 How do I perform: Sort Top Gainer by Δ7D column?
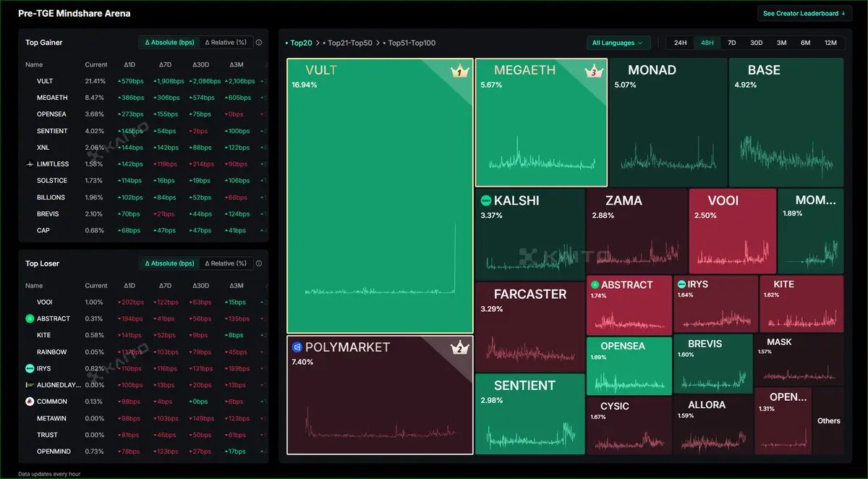coord(165,64)
